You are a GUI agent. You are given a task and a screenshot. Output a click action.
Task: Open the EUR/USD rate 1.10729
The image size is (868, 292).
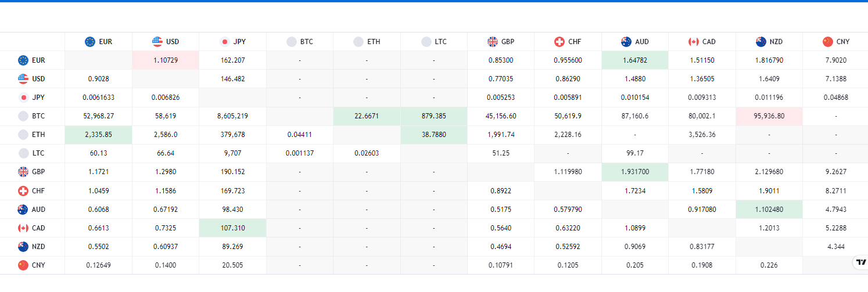point(166,60)
